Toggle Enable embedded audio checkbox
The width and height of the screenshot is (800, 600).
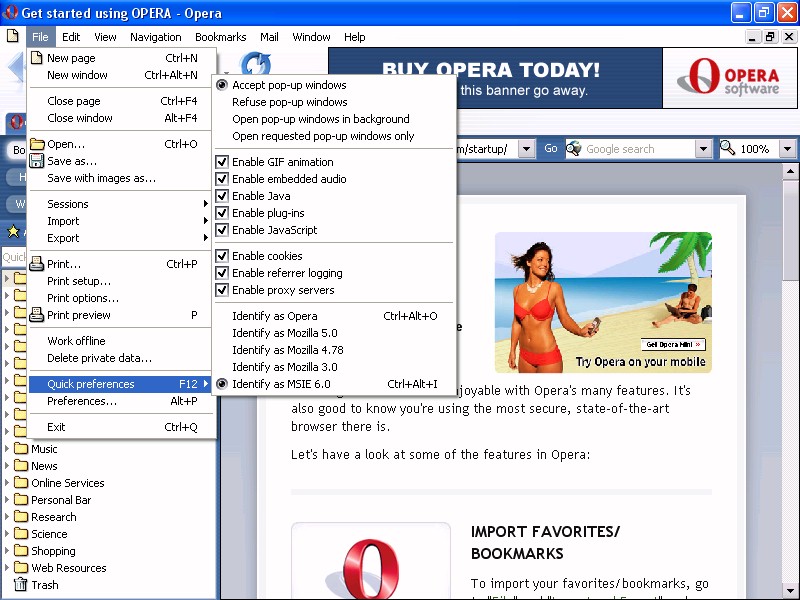(x=222, y=179)
